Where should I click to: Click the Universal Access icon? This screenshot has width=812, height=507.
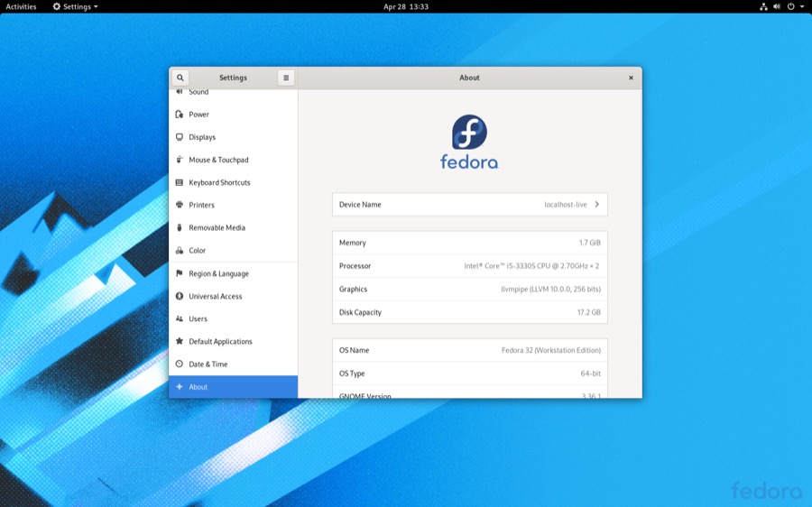(180, 296)
